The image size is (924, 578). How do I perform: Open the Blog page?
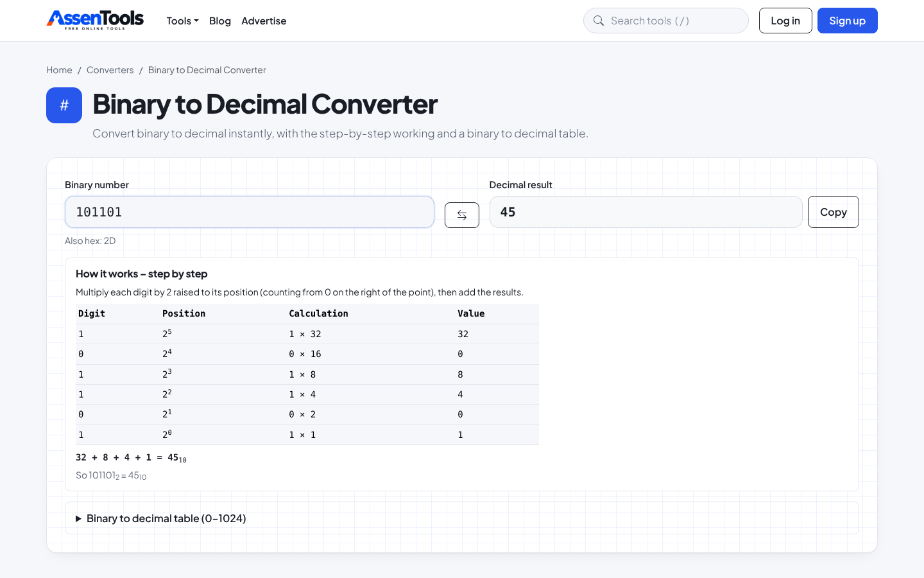(x=220, y=21)
